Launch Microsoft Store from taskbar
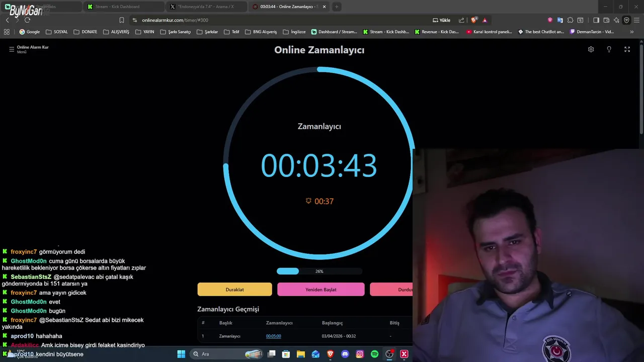The height and width of the screenshot is (362, 644). pyautogui.click(x=286, y=354)
